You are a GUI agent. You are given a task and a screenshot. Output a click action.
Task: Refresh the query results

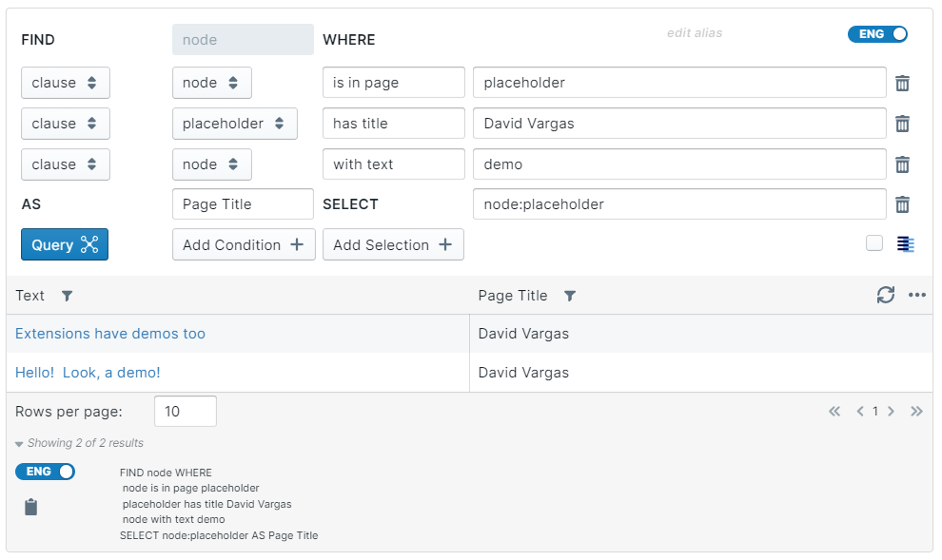(886, 296)
